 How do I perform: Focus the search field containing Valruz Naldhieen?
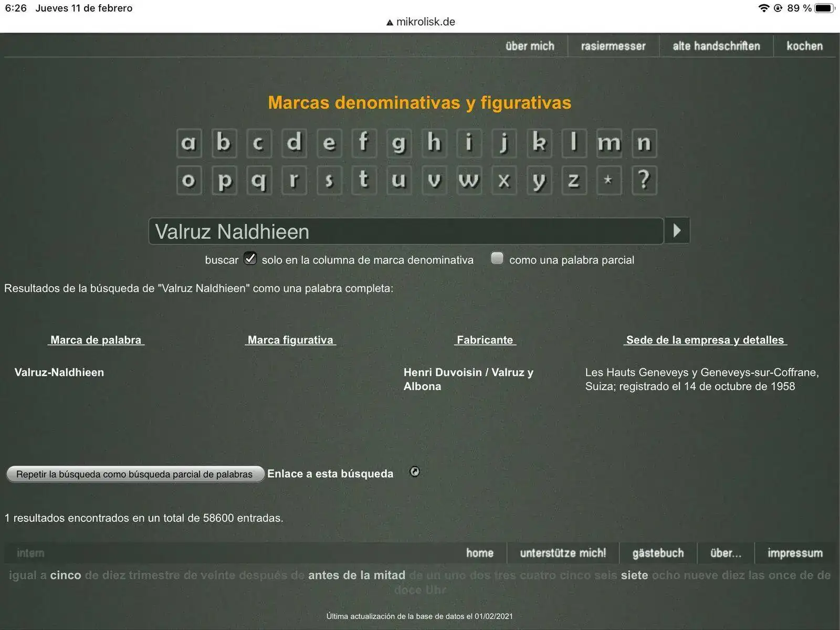(406, 231)
